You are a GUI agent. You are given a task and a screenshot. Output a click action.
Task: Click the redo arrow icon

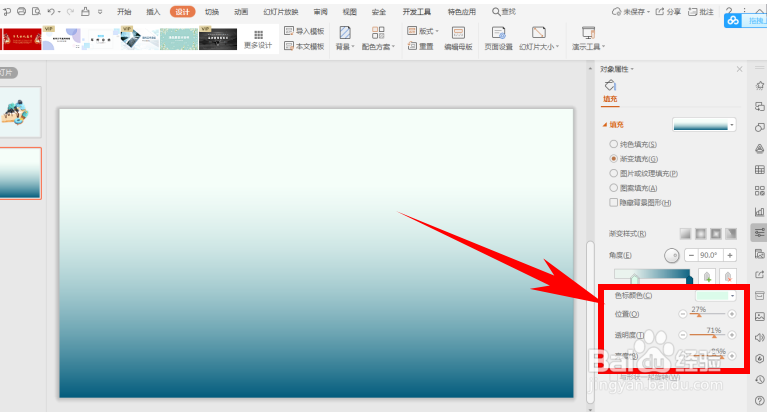[x=70, y=11]
